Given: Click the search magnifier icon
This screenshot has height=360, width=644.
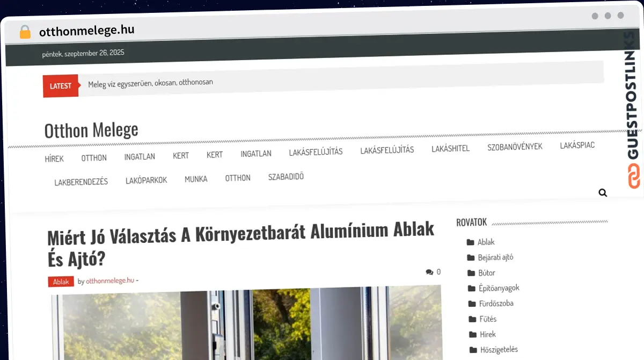Looking at the screenshot, I should (x=602, y=193).
